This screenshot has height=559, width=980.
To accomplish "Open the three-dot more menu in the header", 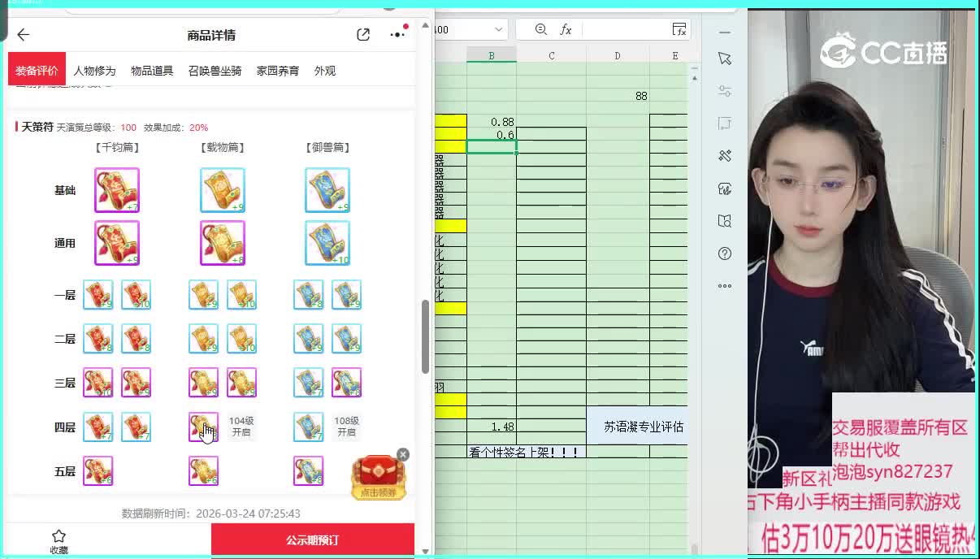I will [x=397, y=35].
